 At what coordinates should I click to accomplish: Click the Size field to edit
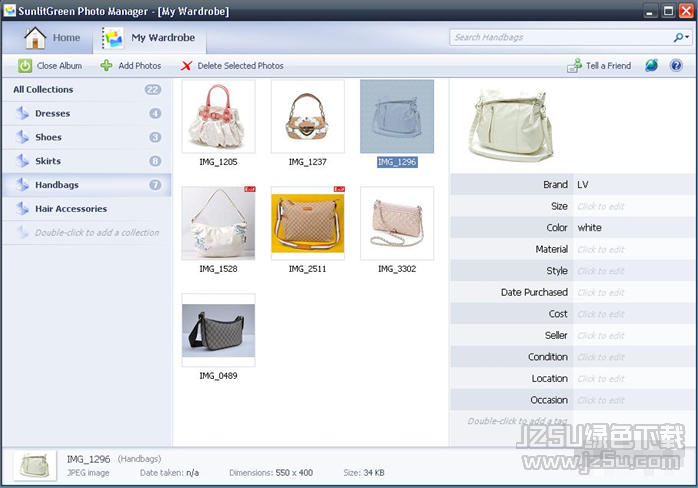633,206
